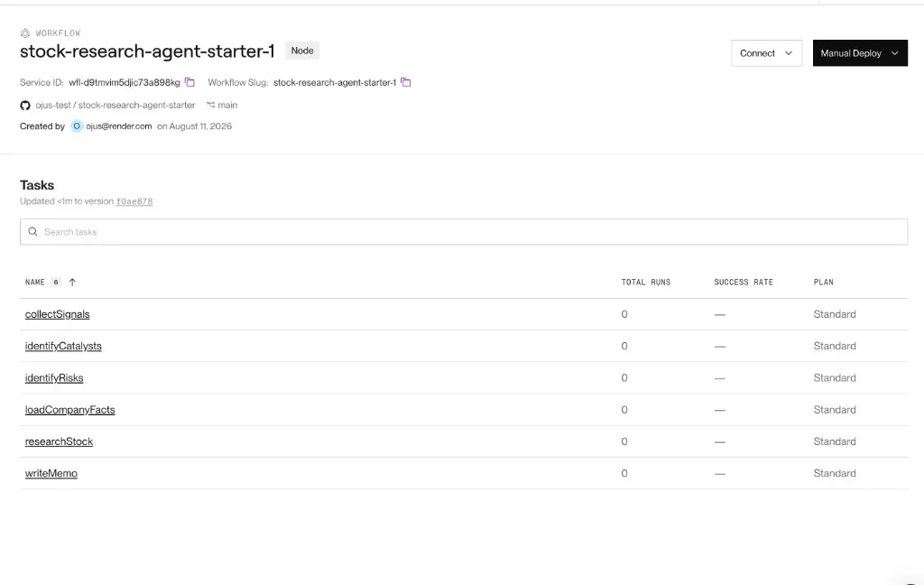Open the Manual Deploy dropdown

point(860,53)
